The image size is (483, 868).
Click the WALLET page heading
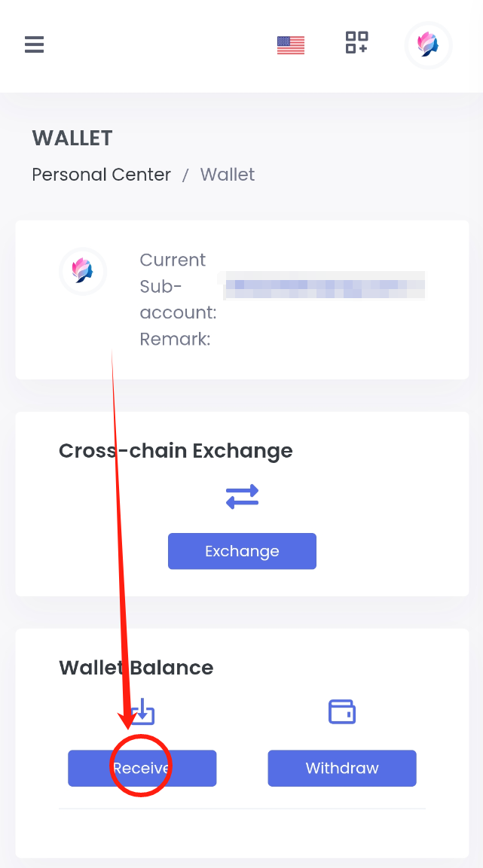[x=72, y=139]
